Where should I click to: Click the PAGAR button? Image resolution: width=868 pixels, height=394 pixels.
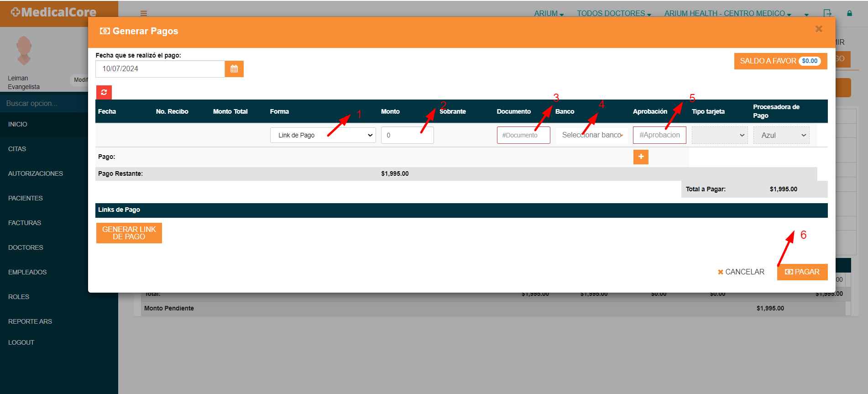click(802, 272)
